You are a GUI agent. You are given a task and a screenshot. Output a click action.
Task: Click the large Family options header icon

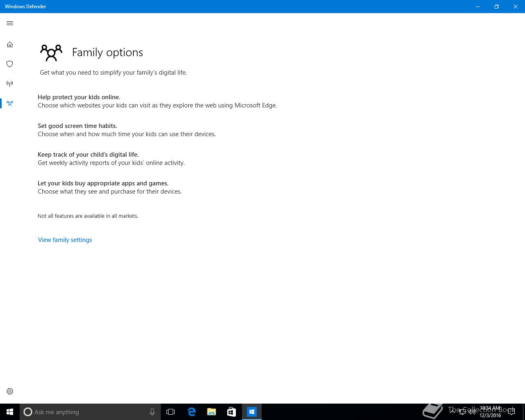coord(51,53)
